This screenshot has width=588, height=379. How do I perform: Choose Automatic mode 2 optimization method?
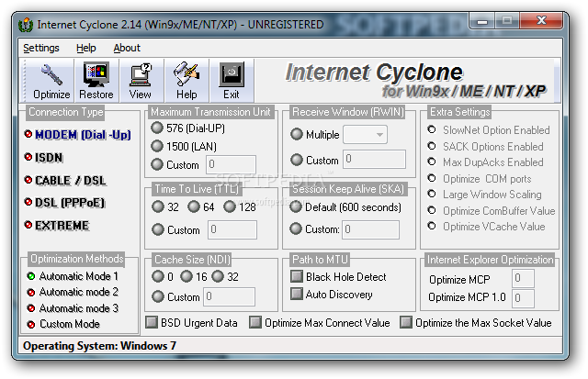[x=73, y=292]
